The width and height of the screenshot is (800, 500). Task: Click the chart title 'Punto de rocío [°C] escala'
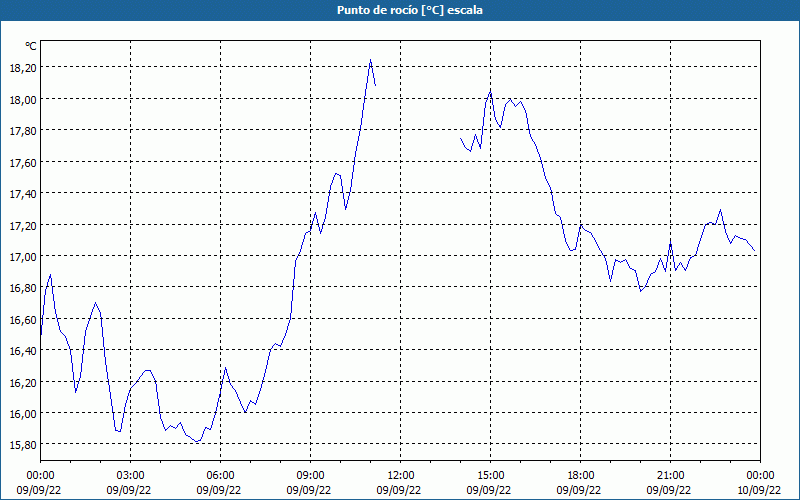(410, 10)
